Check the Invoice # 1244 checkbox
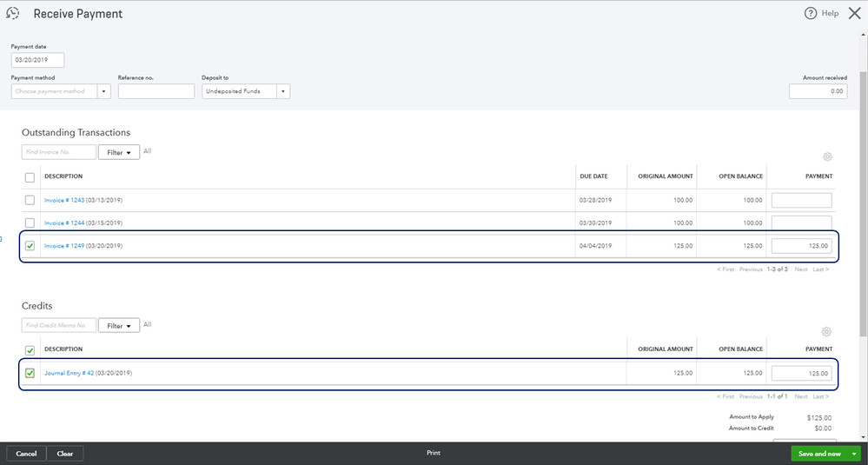 pos(30,223)
